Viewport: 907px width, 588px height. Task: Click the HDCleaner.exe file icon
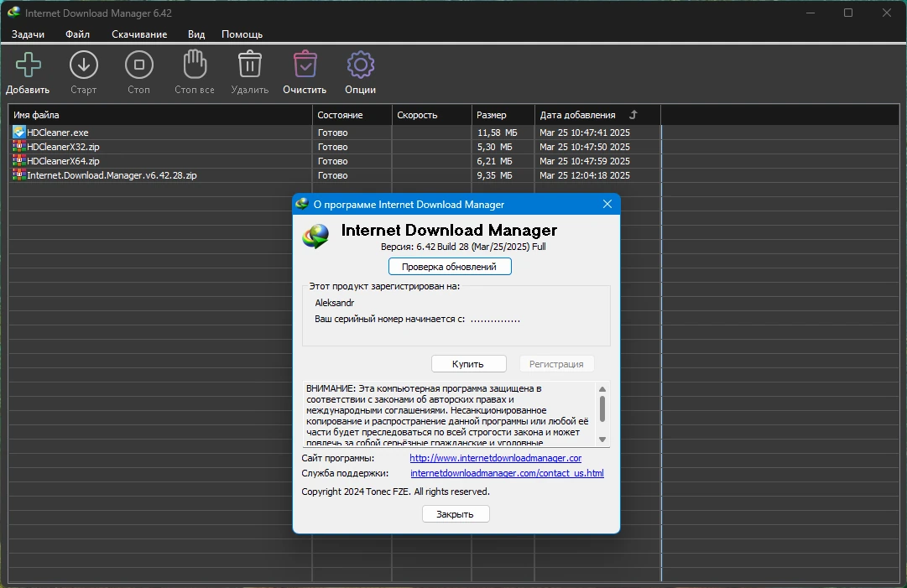pos(19,133)
